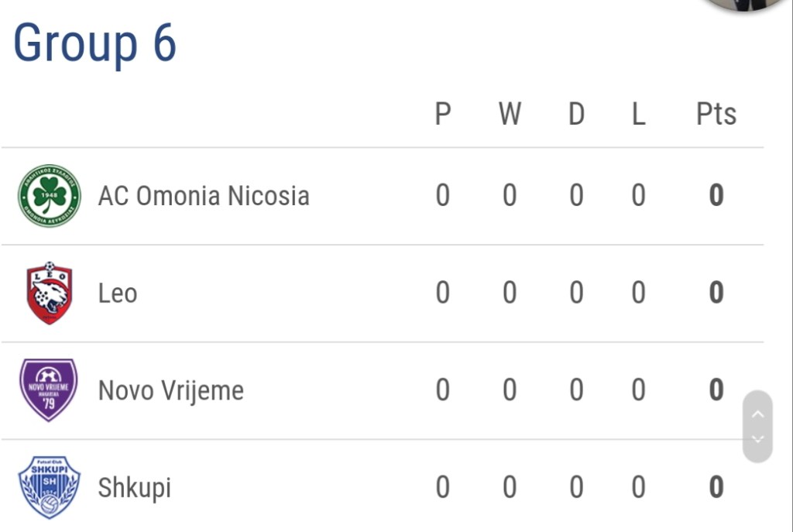The height and width of the screenshot is (532, 793).
Task: Open the AC Omonia Nicosia team name
Action: (204, 196)
